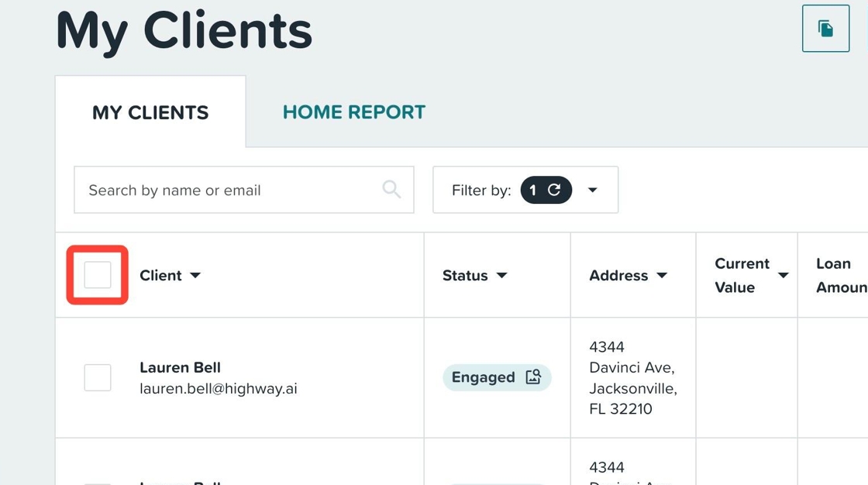Open the Filter by dropdown box
868x485 pixels.
[525, 190]
